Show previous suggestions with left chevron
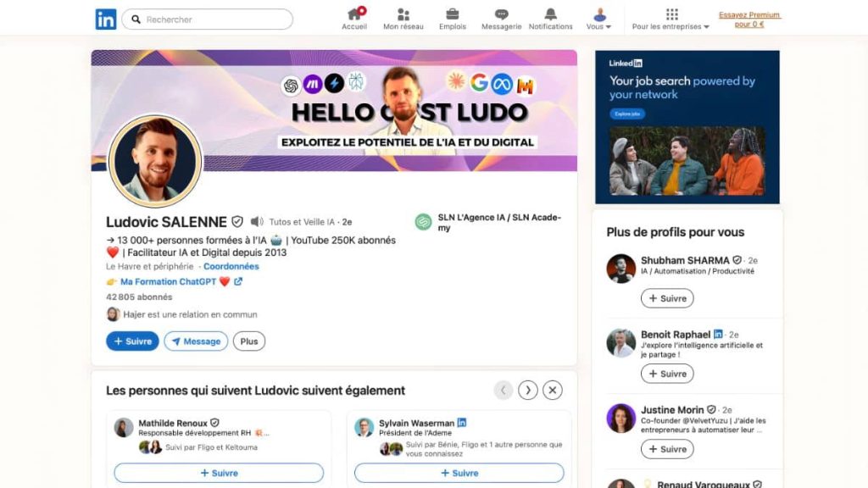The width and height of the screenshot is (868, 488). (504, 390)
